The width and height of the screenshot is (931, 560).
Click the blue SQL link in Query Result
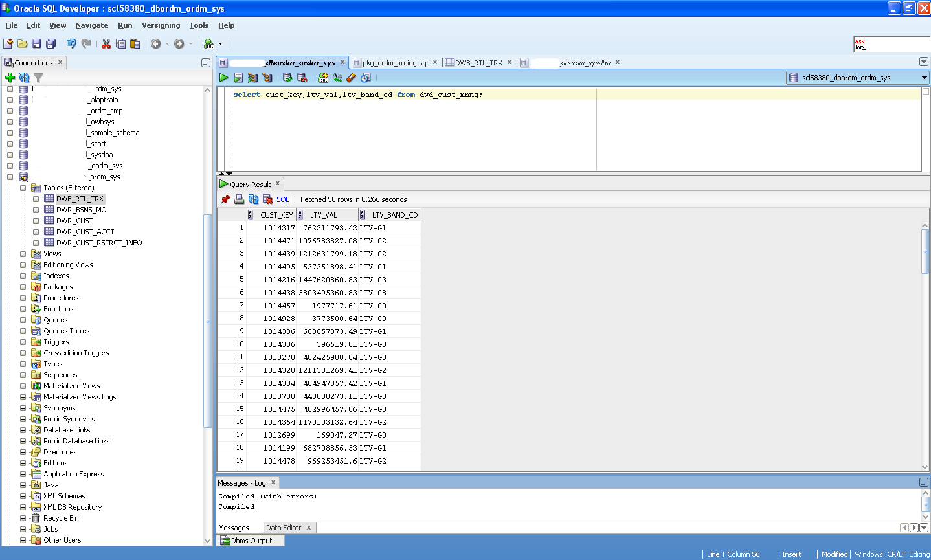pos(282,199)
